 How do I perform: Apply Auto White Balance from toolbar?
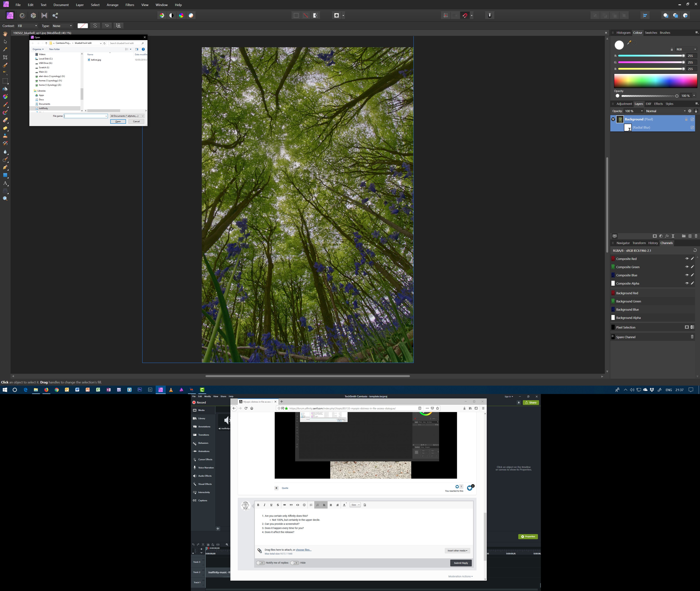(x=191, y=15)
